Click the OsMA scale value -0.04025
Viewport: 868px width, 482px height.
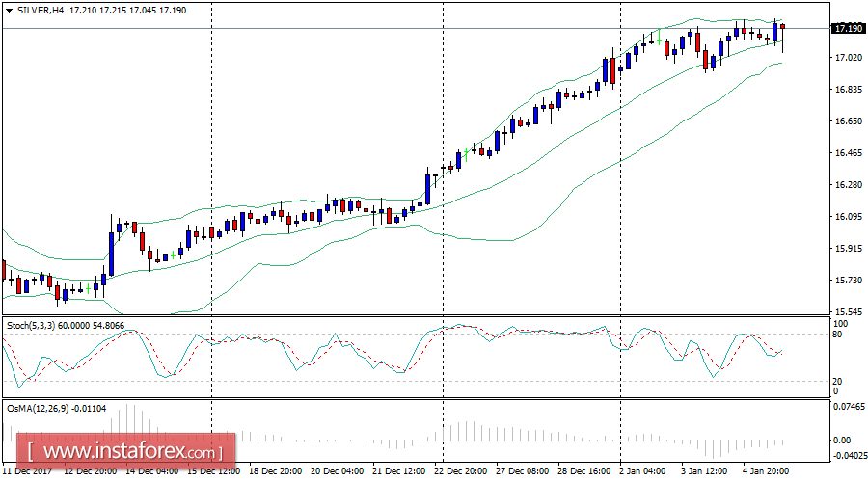pyautogui.click(x=850, y=456)
